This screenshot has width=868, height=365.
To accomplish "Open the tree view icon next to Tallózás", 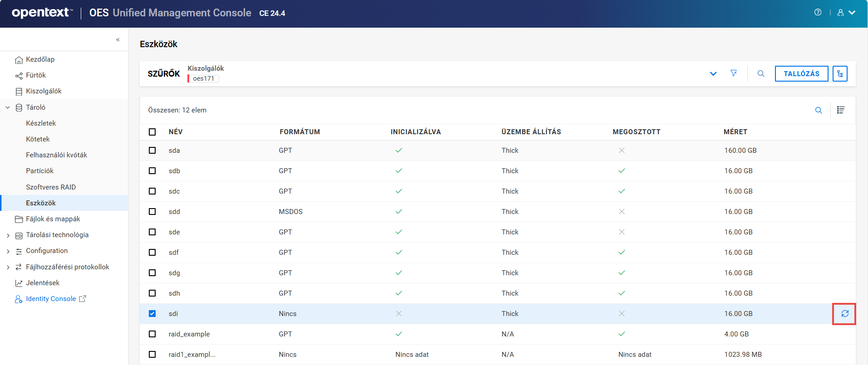I will 840,73.
